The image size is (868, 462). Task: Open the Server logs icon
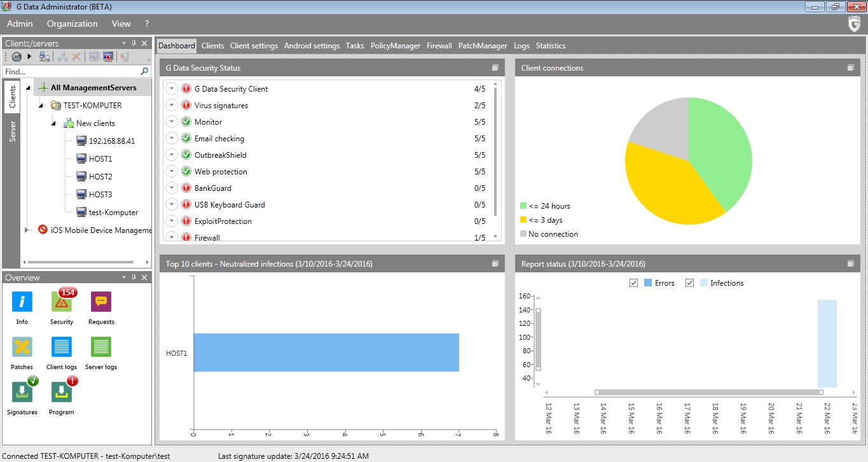pyautogui.click(x=101, y=347)
